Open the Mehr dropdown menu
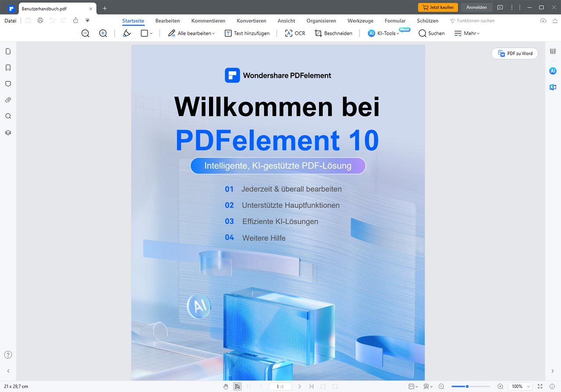561x392 pixels. click(467, 33)
